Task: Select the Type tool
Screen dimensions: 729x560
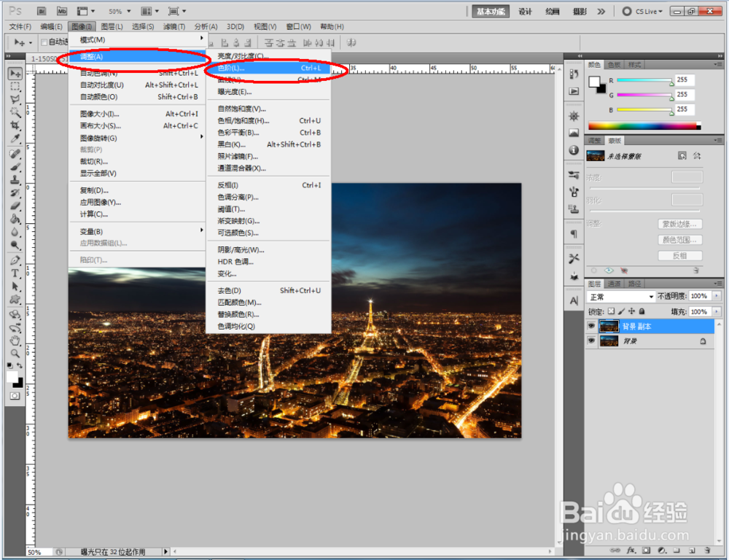Action: pyautogui.click(x=15, y=273)
